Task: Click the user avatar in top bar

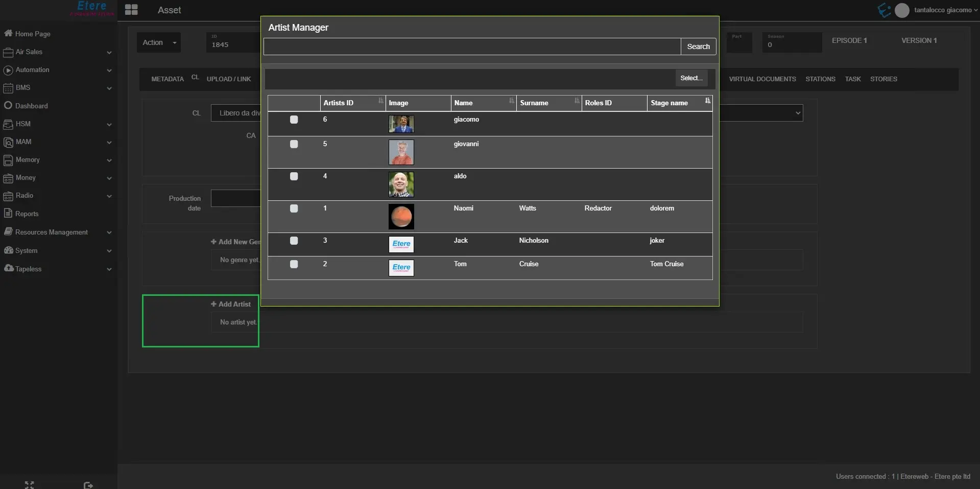Action: click(902, 10)
